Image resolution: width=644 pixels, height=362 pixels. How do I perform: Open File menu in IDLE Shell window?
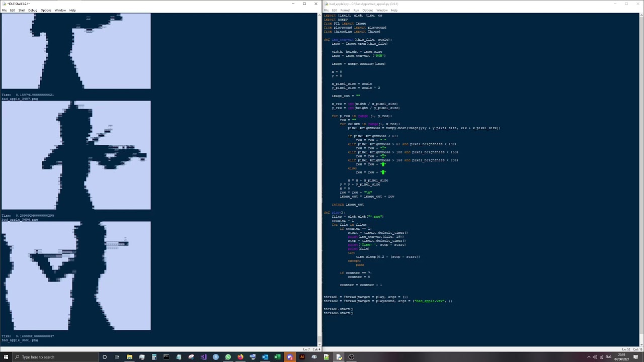4,10
